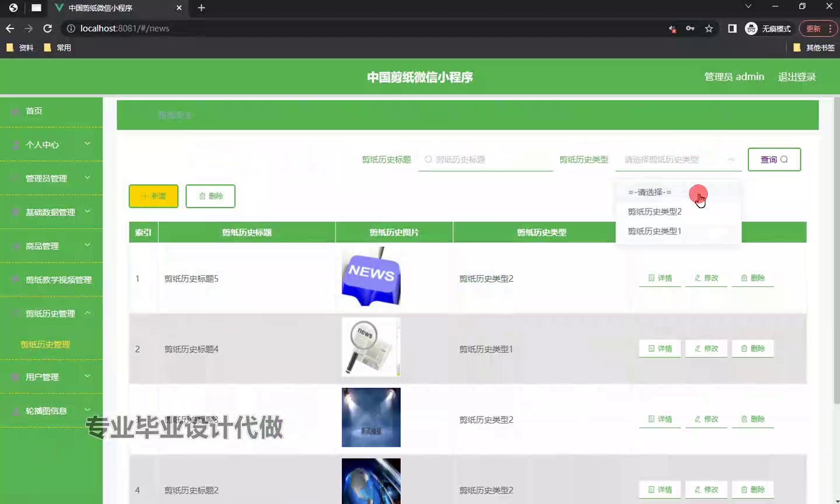840x504 pixels.
Task: Open spotlight stage thumbnail in row 3
Action: pyautogui.click(x=371, y=418)
